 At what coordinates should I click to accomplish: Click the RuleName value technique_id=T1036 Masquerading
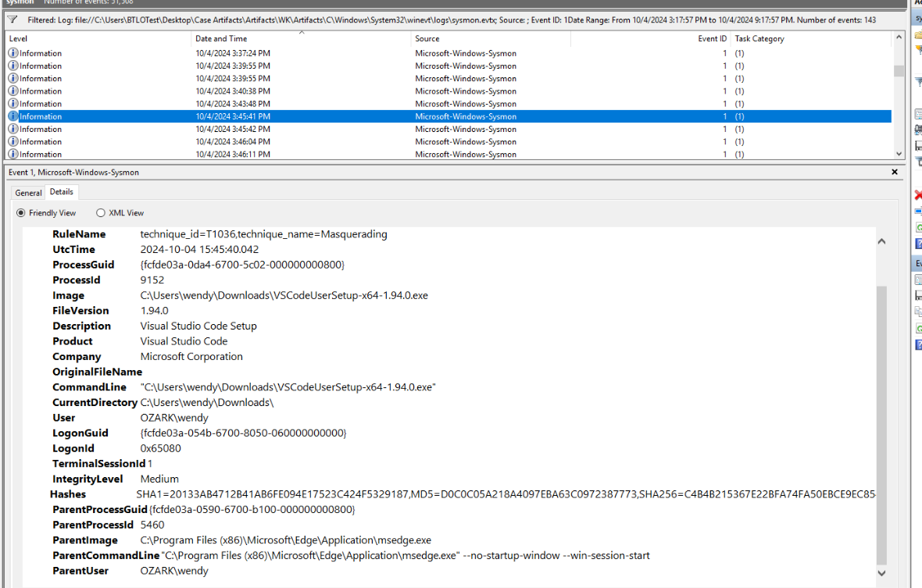[x=263, y=233]
